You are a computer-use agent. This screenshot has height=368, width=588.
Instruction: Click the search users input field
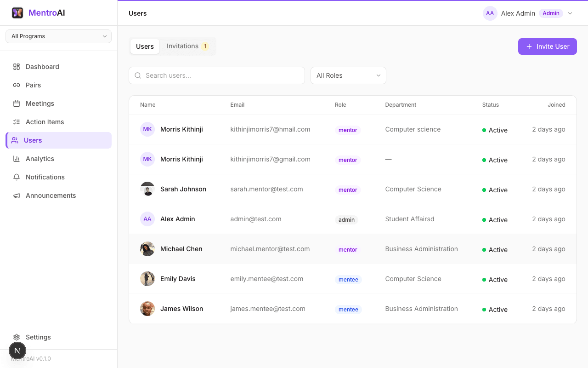216,75
